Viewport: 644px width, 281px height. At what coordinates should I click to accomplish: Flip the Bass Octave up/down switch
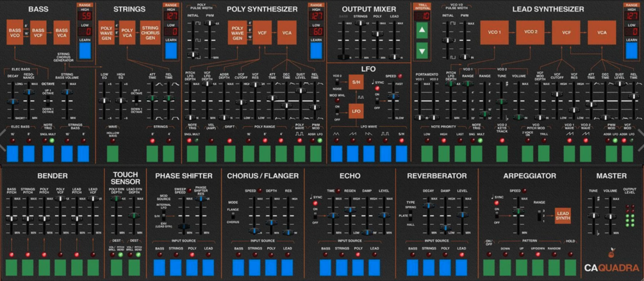coord(47,100)
